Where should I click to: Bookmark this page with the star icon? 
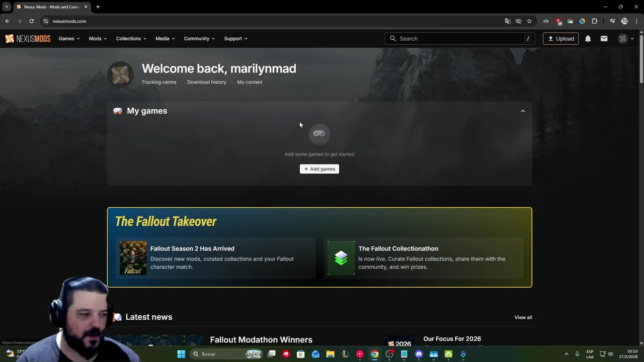(x=529, y=21)
